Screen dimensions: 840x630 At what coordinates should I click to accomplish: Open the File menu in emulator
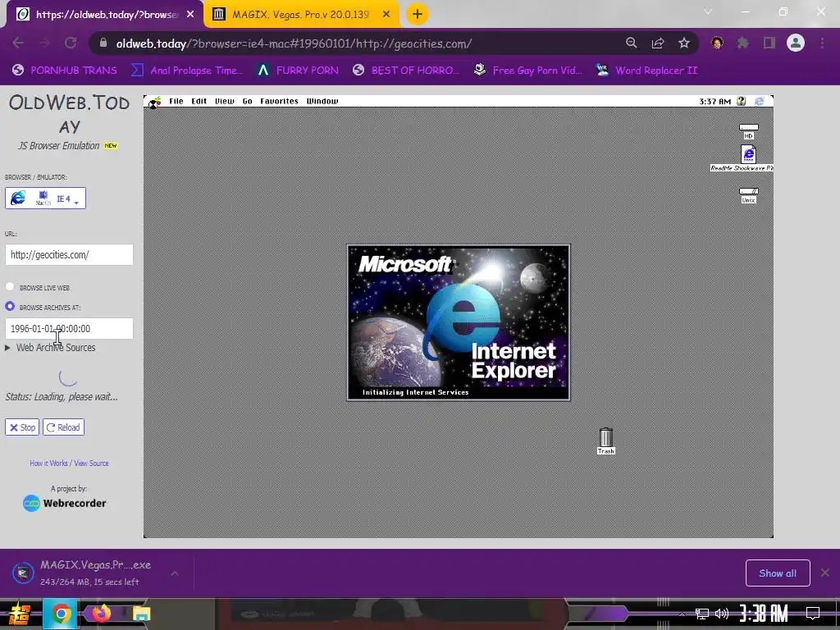point(176,101)
